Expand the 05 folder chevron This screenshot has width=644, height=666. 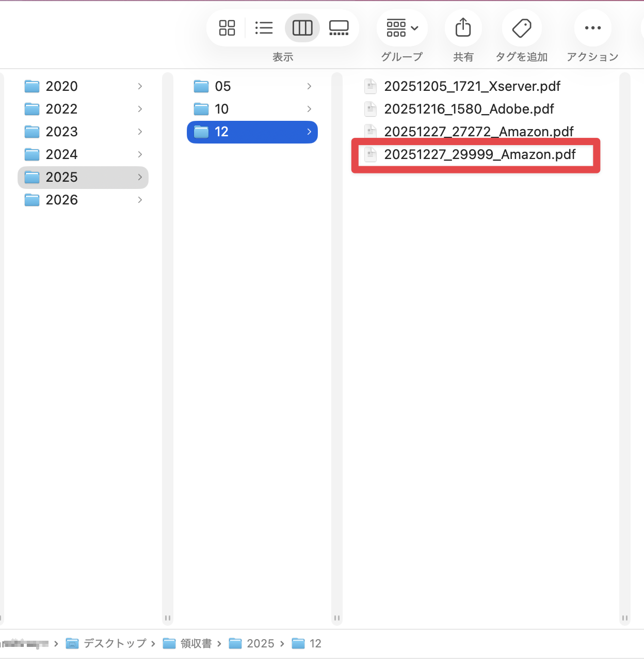coord(309,86)
